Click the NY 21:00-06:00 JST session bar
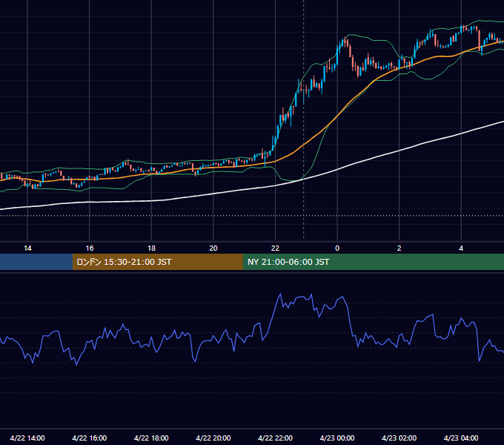504x445 pixels. click(x=373, y=262)
